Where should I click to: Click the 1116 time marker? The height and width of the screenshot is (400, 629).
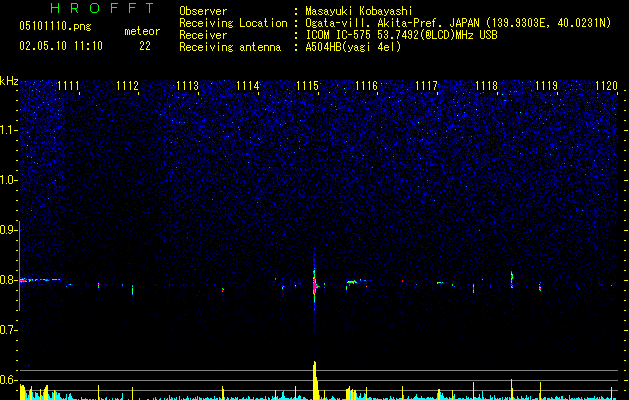tap(367, 86)
